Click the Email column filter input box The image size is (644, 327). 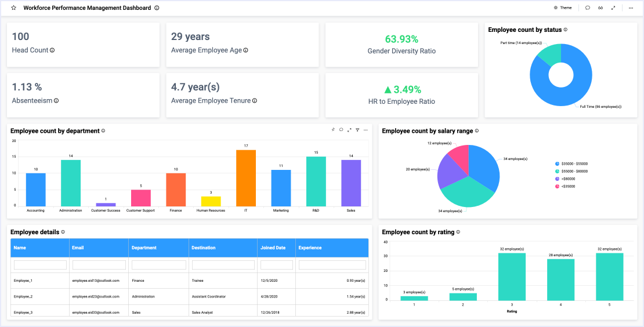[99, 265]
